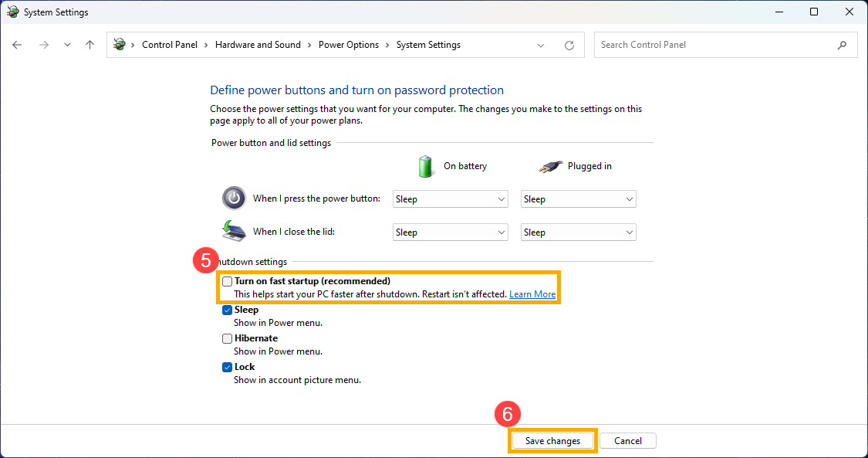Click the Forward navigation arrow
Screen dimensions: 868x458
pos(44,45)
